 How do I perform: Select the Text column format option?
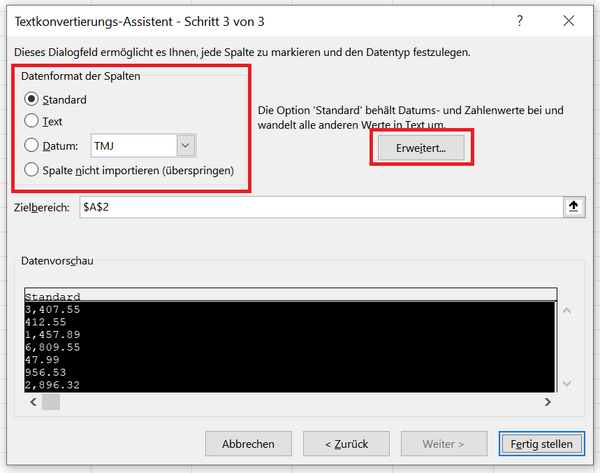pos(32,122)
